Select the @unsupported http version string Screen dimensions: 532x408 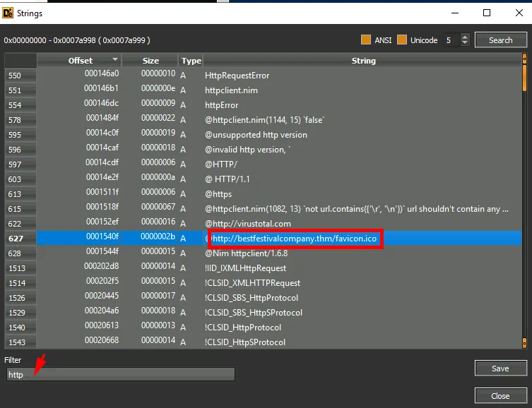pyautogui.click(x=256, y=135)
